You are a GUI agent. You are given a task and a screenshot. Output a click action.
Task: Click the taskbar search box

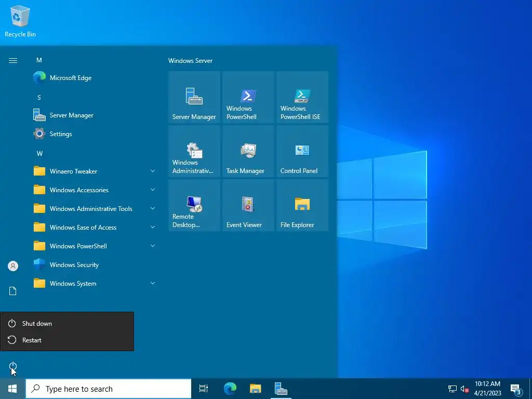click(x=109, y=389)
